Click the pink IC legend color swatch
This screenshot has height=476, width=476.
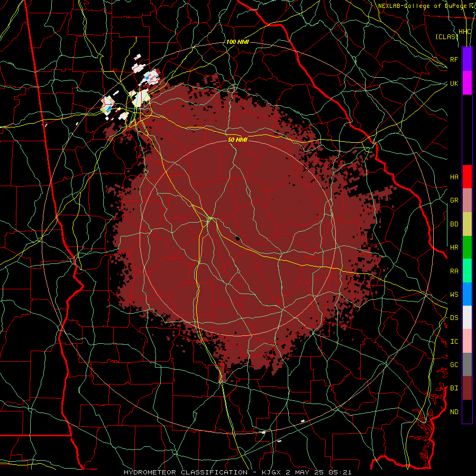click(467, 341)
